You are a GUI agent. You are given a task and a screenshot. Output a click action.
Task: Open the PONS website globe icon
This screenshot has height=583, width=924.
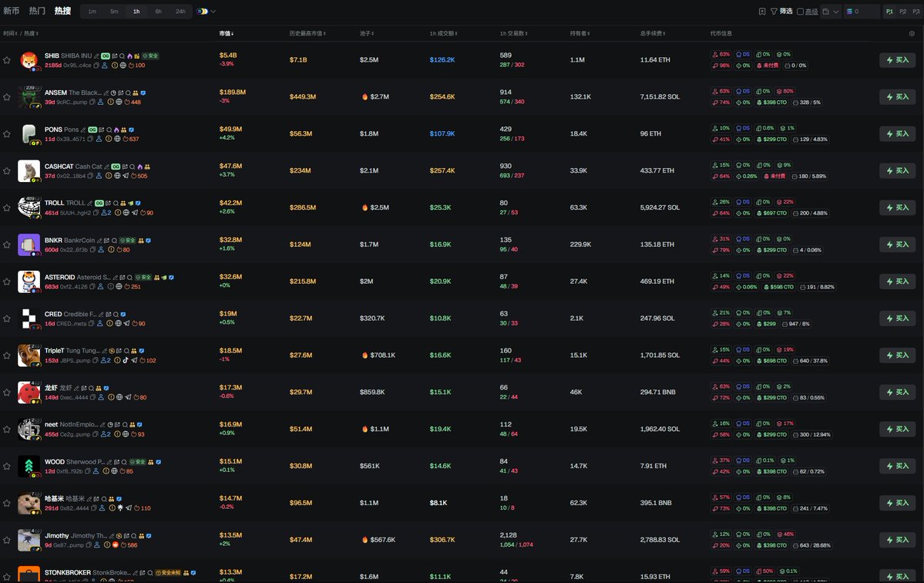click(x=117, y=139)
